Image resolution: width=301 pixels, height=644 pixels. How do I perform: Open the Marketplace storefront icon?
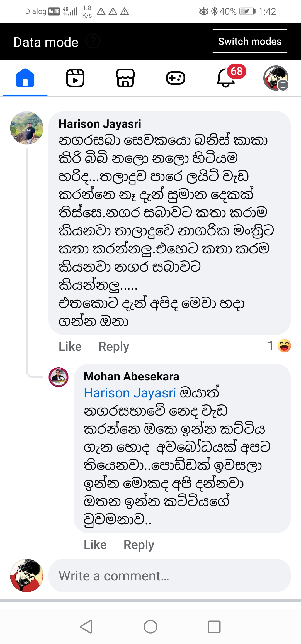click(x=125, y=78)
